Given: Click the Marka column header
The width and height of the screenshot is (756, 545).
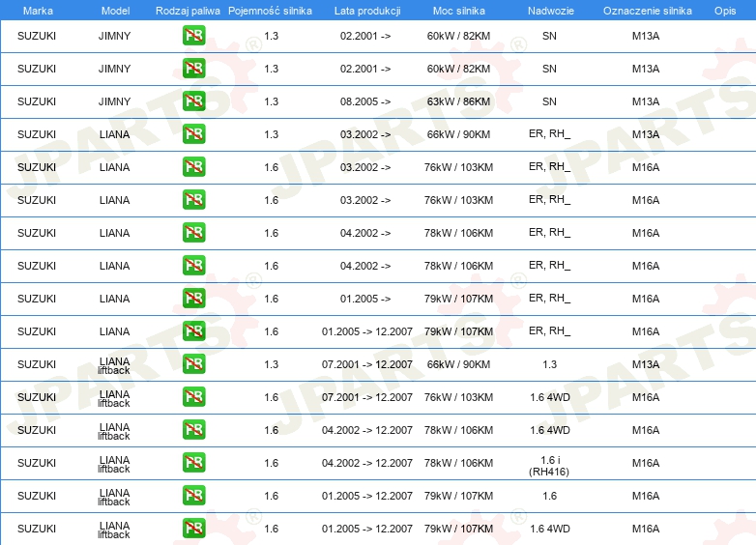Looking at the screenshot, I should click(x=38, y=11).
